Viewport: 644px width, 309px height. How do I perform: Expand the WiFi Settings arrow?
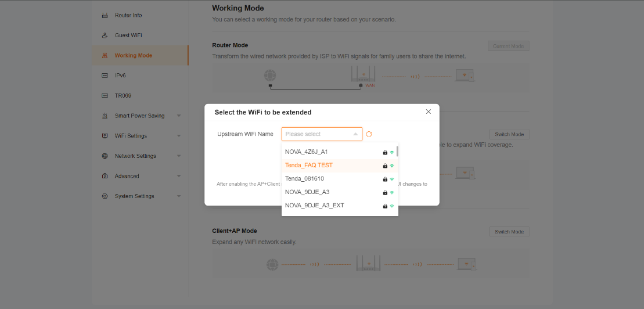[179, 136]
